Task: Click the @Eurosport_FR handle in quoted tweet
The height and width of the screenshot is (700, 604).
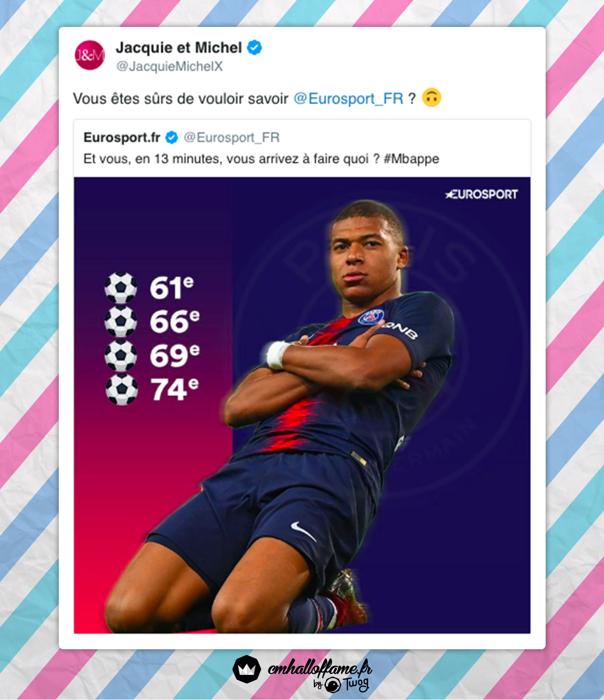Action: tap(232, 137)
